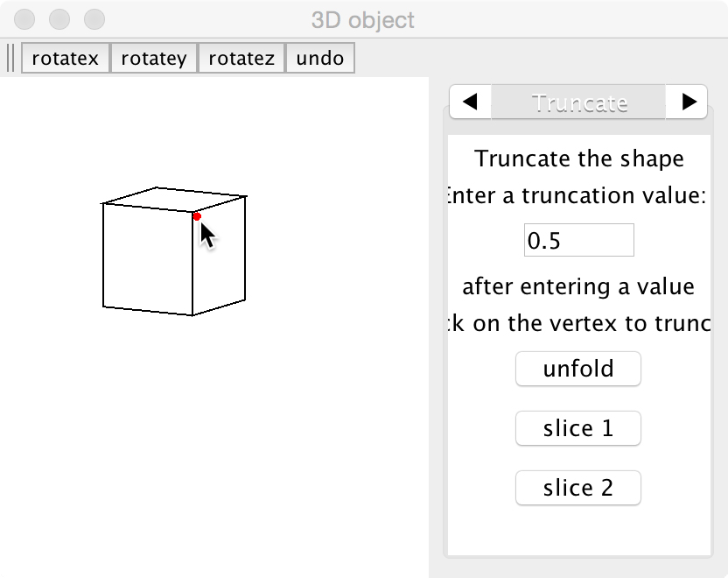Click the red highlighted cube vertex
This screenshot has width=728, height=578.
(197, 215)
